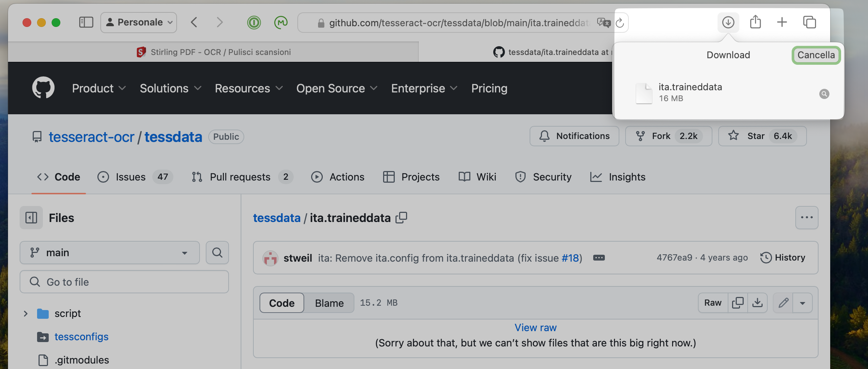The height and width of the screenshot is (369, 868).
Task: Click the Notifications button
Action: click(x=574, y=136)
